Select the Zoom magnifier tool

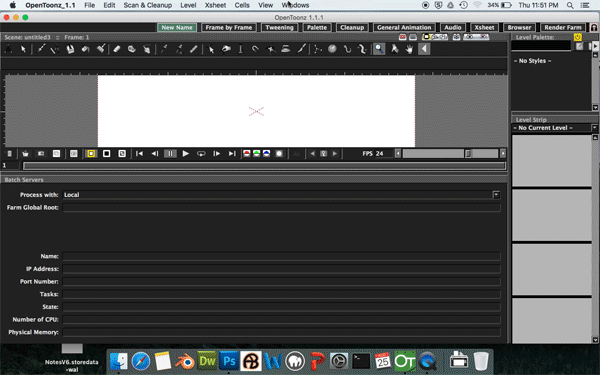tap(379, 49)
